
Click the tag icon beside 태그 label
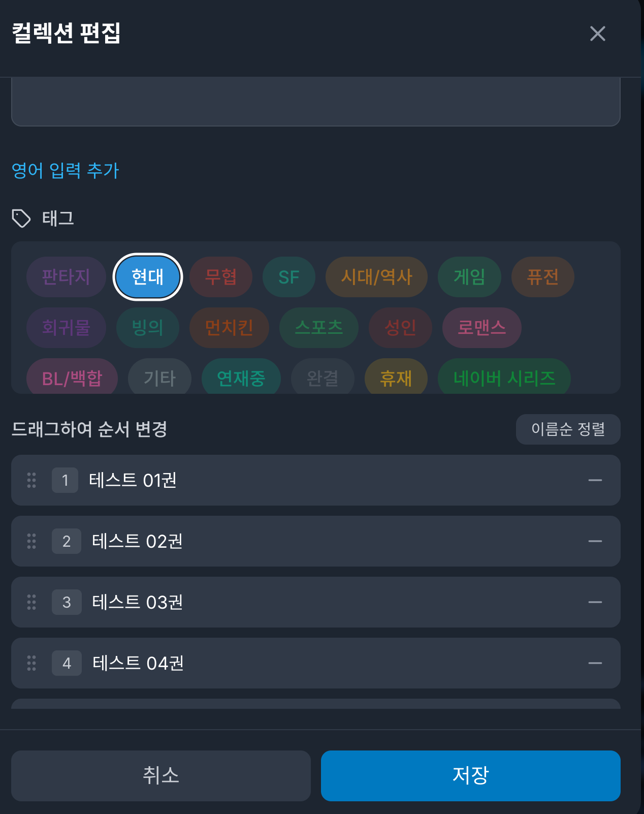[21, 218]
